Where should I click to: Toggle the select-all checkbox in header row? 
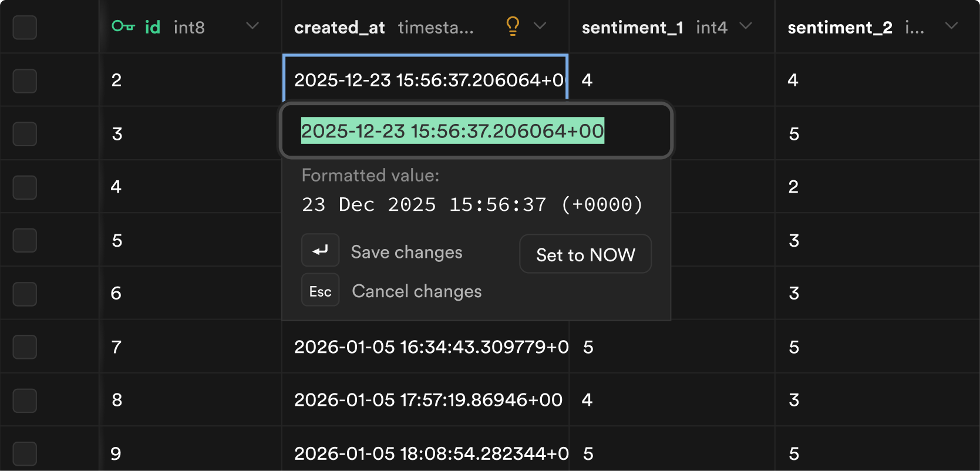coord(25,27)
